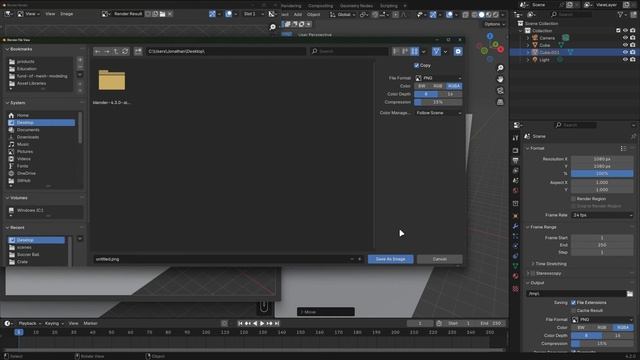This screenshot has width=640, height=360.
Task: Adjust the Compression 15% slider in save options
Action: pos(438,102)
